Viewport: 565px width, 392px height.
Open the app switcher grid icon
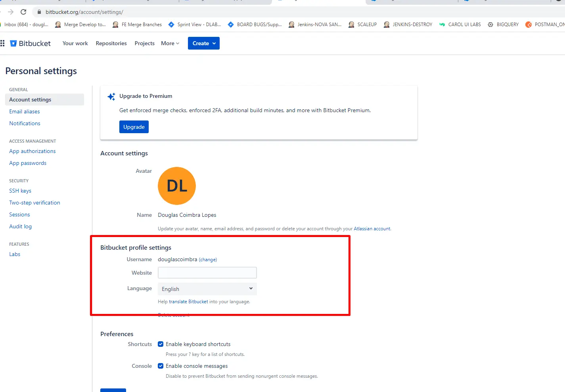coord(2,43)
